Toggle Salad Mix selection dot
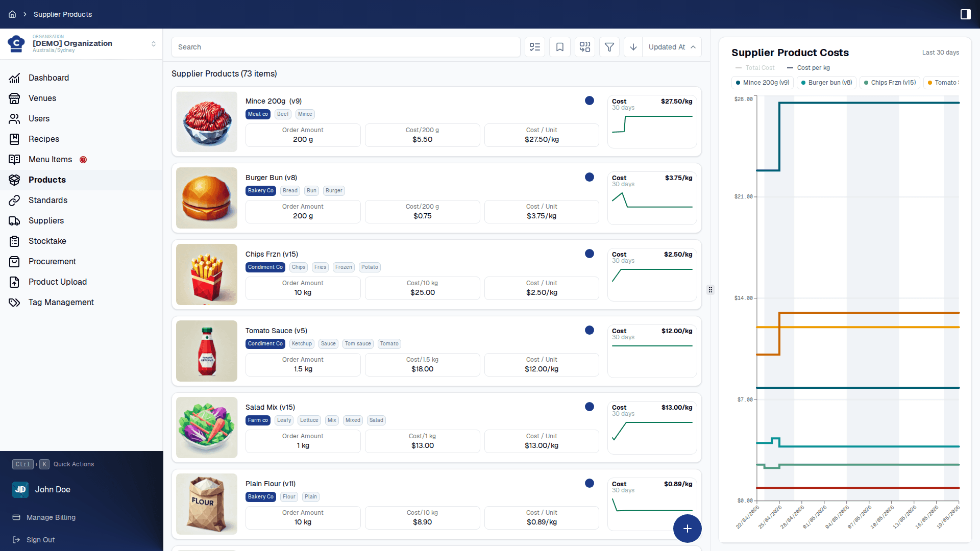This screenshot has height=551, width=980. [590, 407]
